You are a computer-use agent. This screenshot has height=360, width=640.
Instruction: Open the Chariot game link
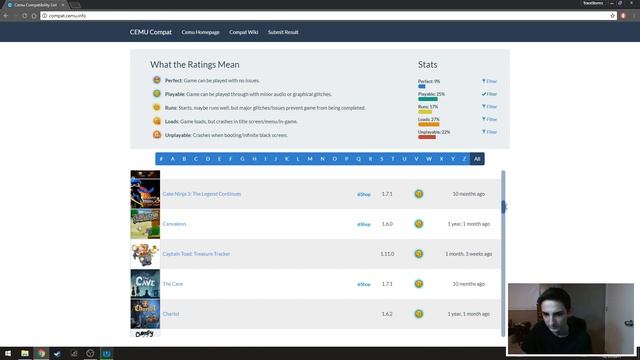pyautogui.click(x=171, y=314)
